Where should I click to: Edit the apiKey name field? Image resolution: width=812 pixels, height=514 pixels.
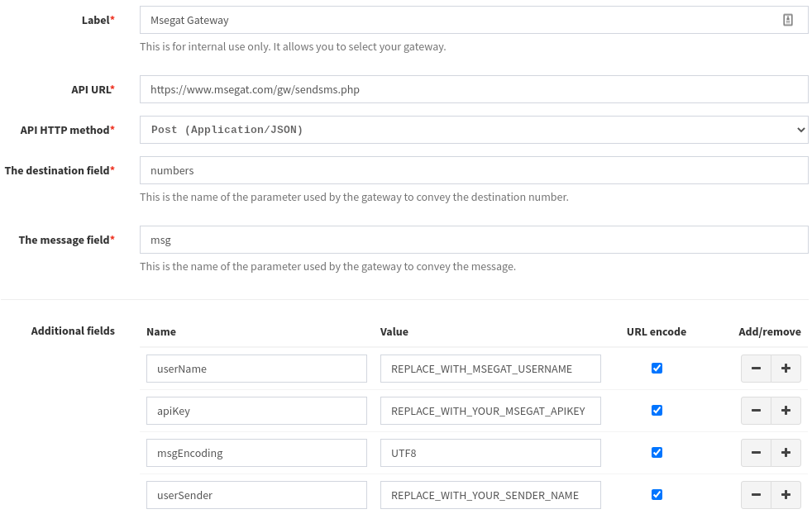257,411
